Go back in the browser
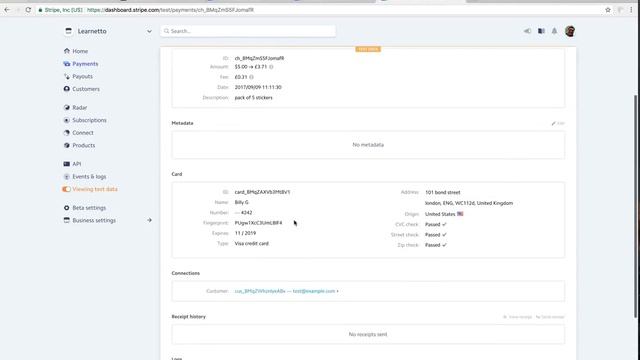The width and height of the screenshot is (640, 360). [7, 10]
